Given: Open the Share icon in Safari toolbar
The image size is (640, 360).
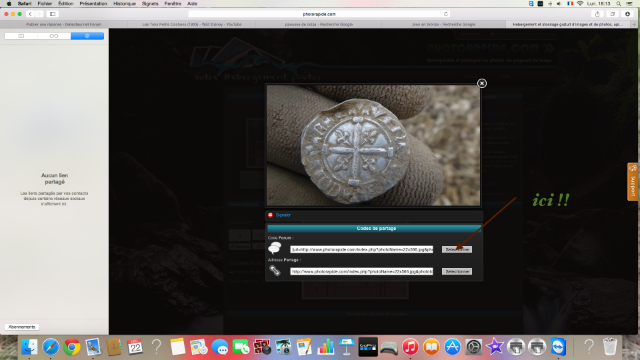Looking at the screenshot, I should click(597, 14).
